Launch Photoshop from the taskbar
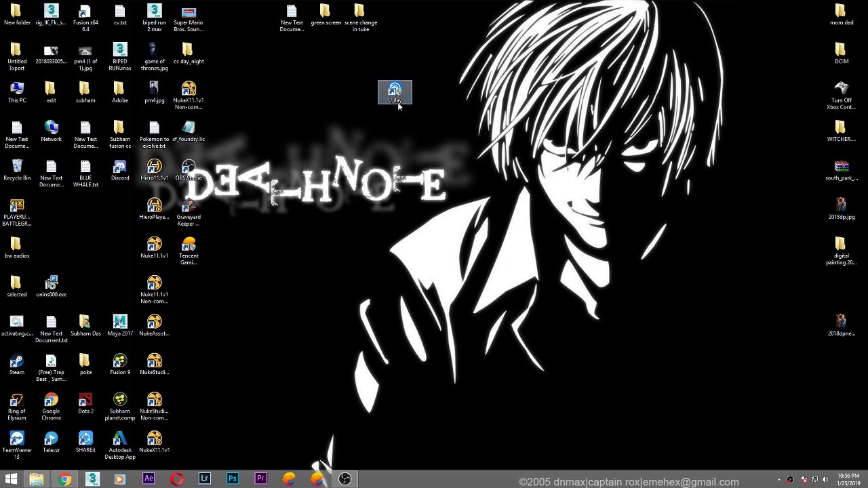 [x=233, y=479]
